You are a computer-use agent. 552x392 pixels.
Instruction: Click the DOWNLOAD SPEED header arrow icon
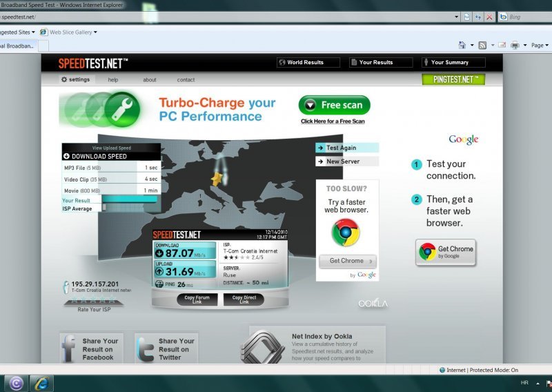66,156
